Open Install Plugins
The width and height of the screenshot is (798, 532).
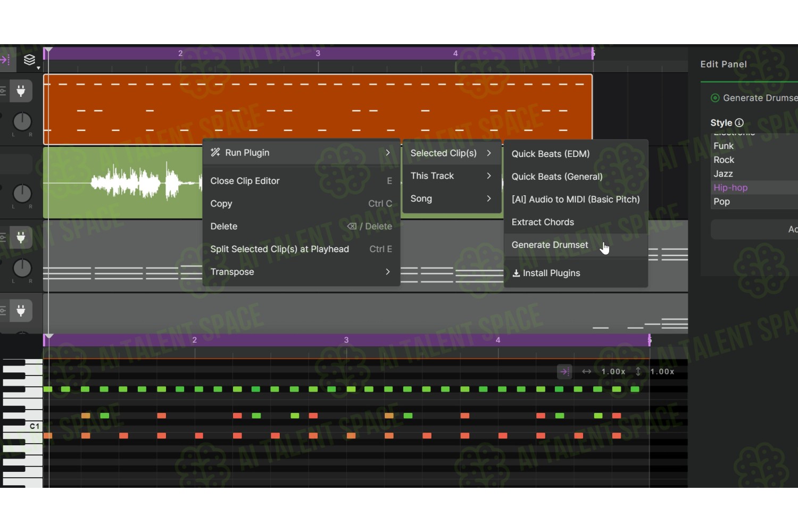[576, 273]
